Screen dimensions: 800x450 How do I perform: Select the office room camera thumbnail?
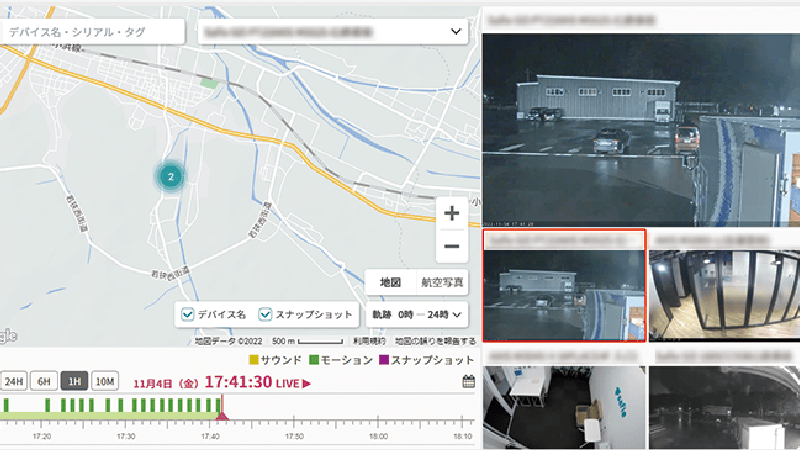pos(564,407)
